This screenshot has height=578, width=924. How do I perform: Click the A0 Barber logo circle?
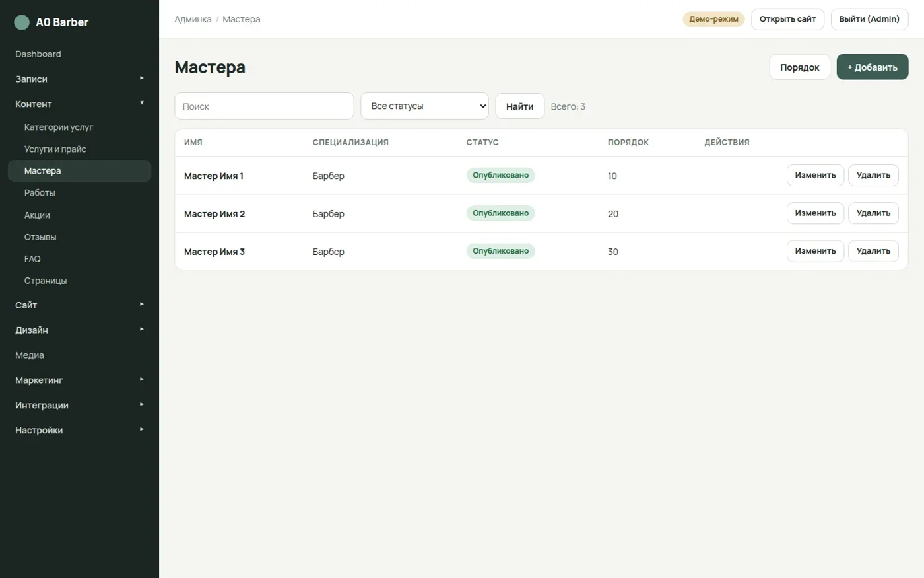coord(22,22)
